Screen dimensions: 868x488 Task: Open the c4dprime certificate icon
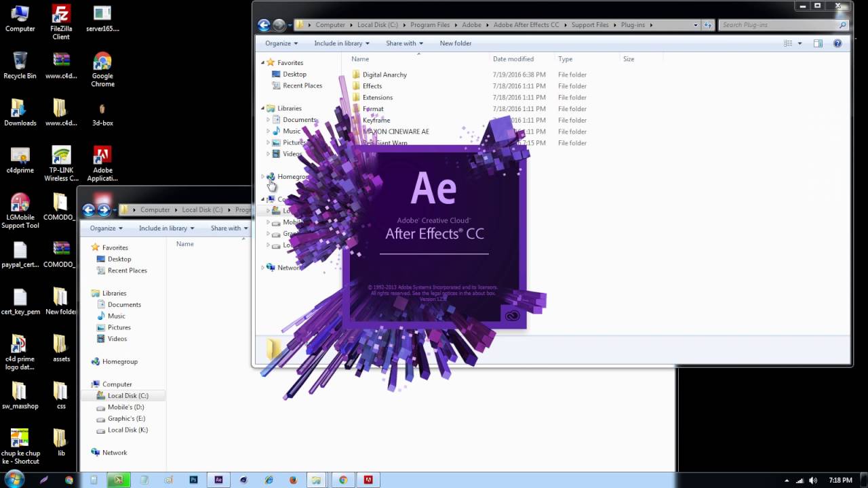20,160
